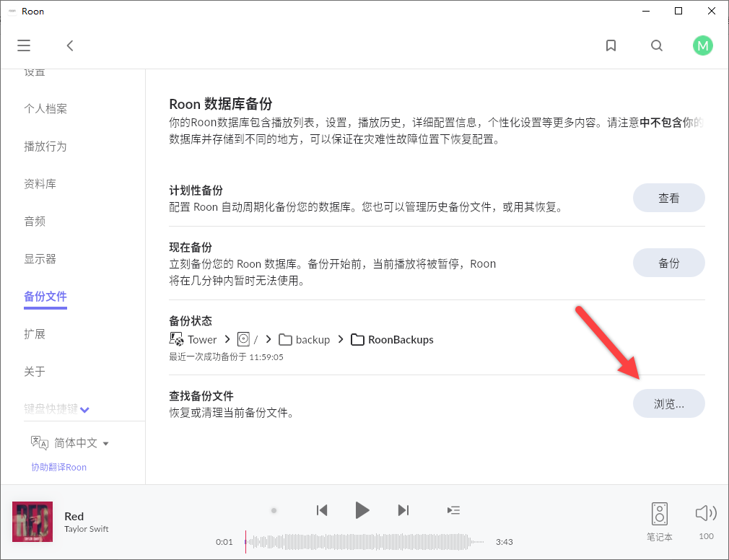Viewport: 729px width, 560px height.
Task: Click the language translate icon
Action: pyautogui.click(x=40, y=442)
